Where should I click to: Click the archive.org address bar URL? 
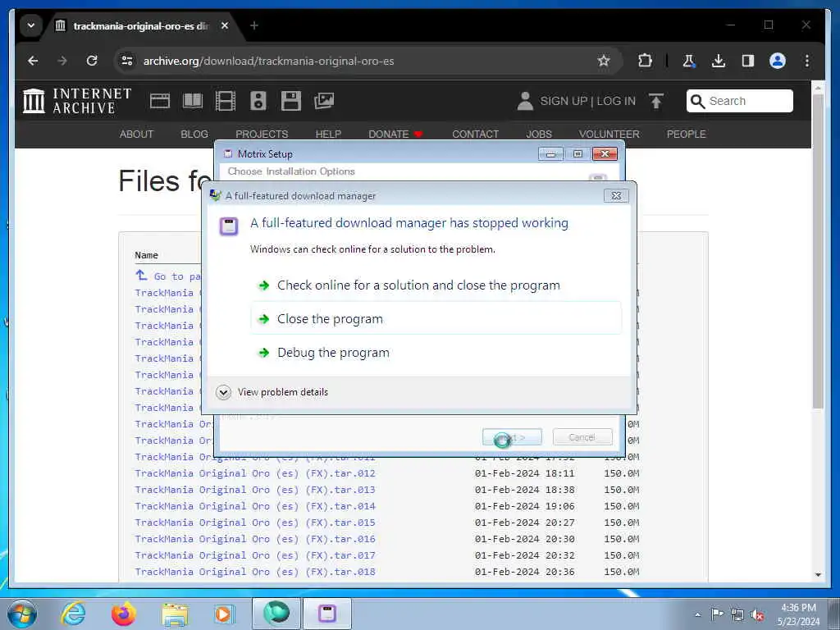point(268,61)
